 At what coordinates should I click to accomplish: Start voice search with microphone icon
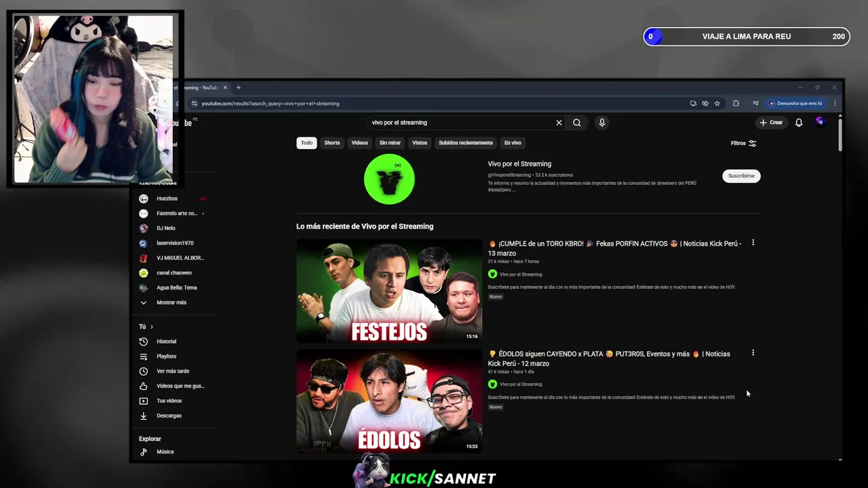coord(601,123)
